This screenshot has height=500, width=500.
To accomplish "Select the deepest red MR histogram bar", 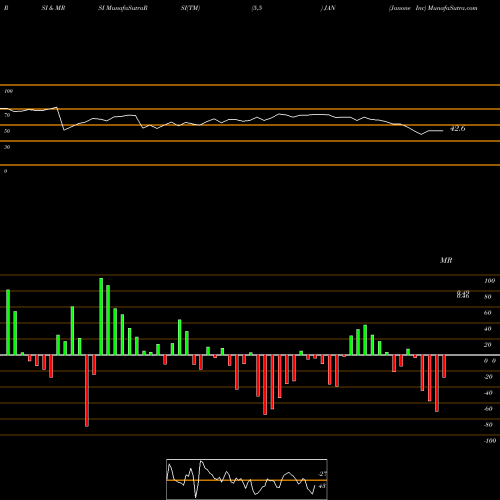I will [x=87, y=391].
